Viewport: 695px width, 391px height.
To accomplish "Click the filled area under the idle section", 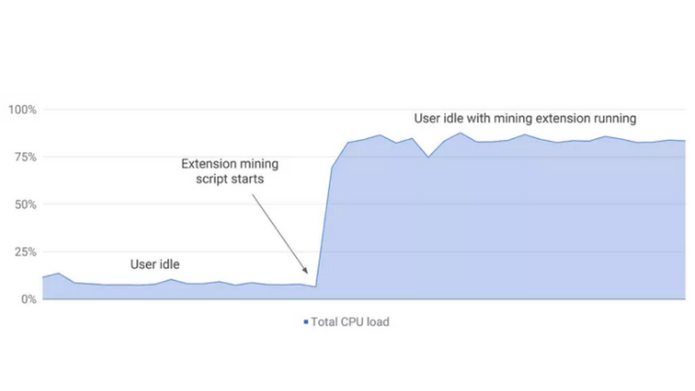I will point(177,292).
